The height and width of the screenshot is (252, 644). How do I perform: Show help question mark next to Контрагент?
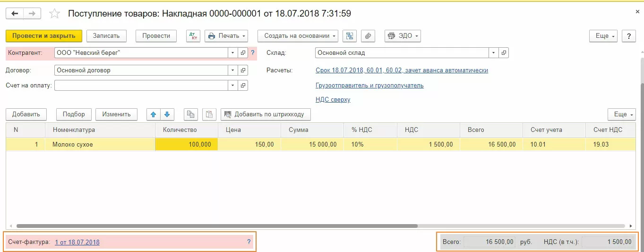[253, 53]
